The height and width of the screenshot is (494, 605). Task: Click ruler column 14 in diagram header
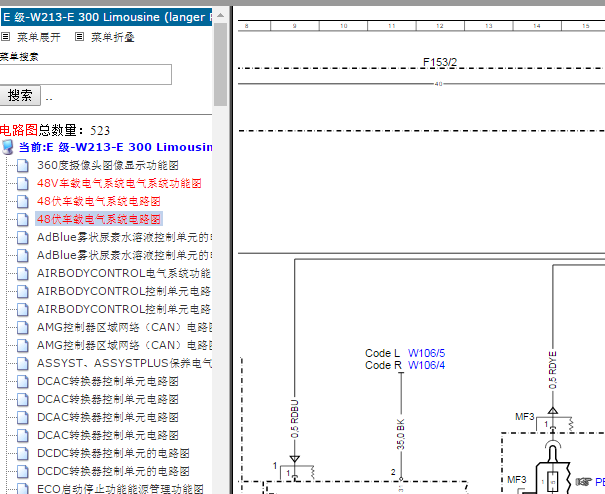(537, 26)
